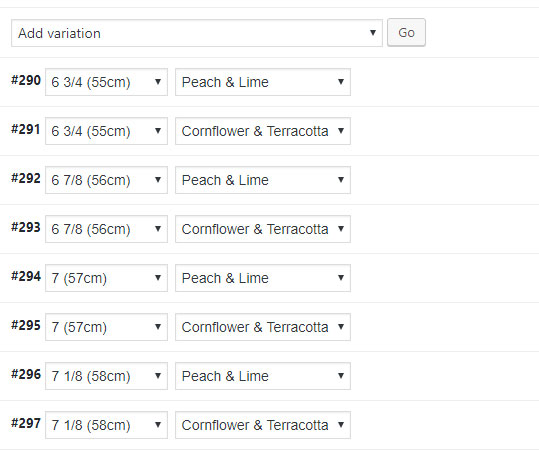Open the Add variation dropdown
The width and height of the screenshot is (539, 453).
(197, 33)
